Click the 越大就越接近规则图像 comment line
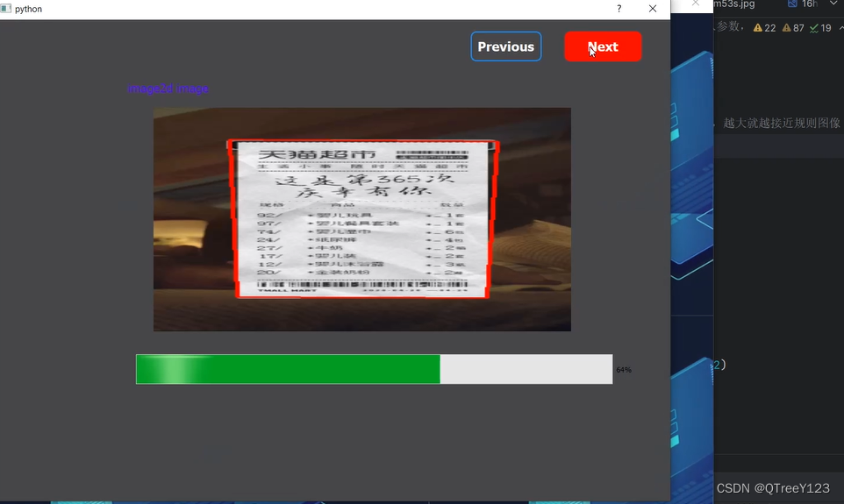 point(782,124)
